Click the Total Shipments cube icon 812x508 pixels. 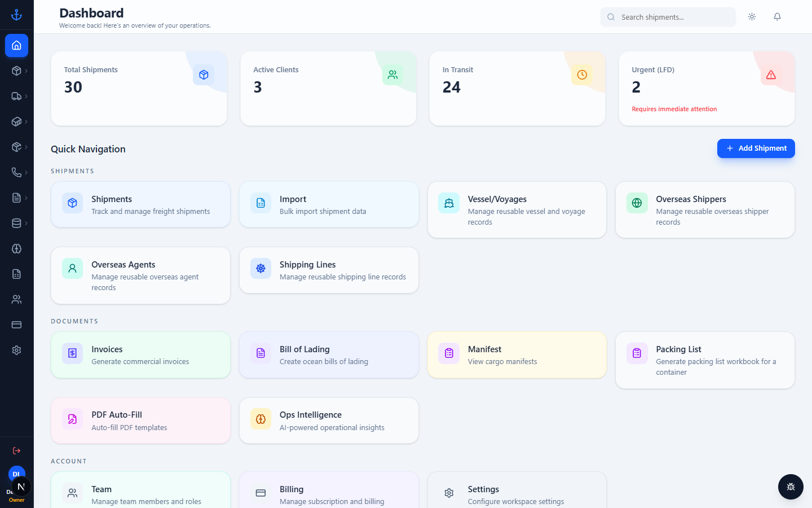click(204, 75)
